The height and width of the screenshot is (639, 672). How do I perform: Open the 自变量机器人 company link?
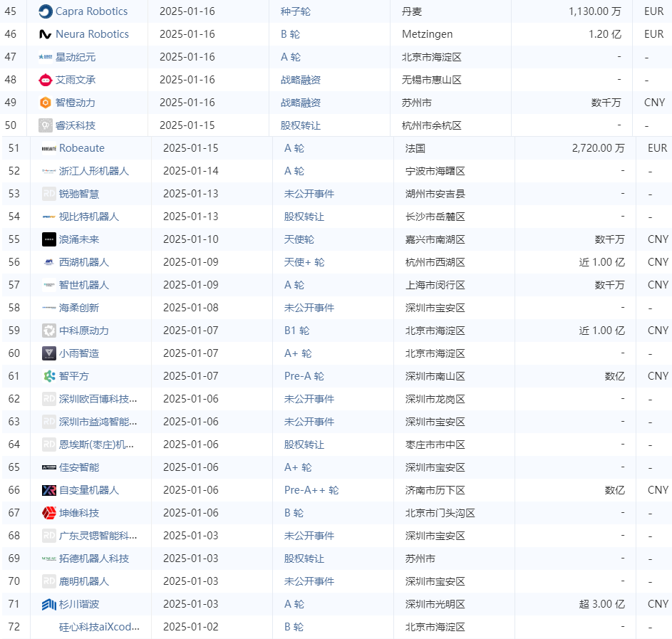[88, 490]
